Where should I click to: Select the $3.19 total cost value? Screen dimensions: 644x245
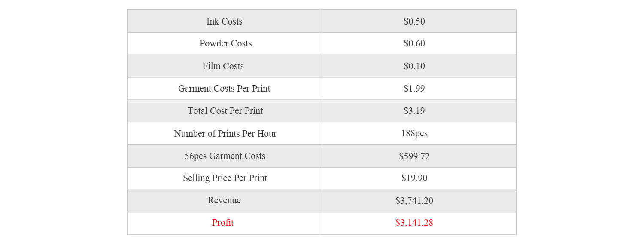click(414, 111)
